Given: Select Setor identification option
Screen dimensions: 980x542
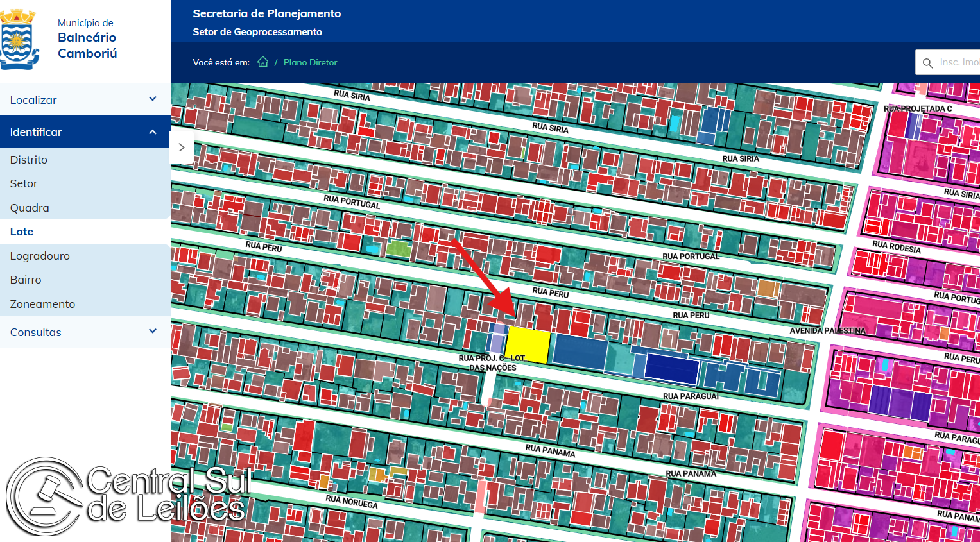Looking at the screenshot, I should pyautogui.click(x=24, y=183).
